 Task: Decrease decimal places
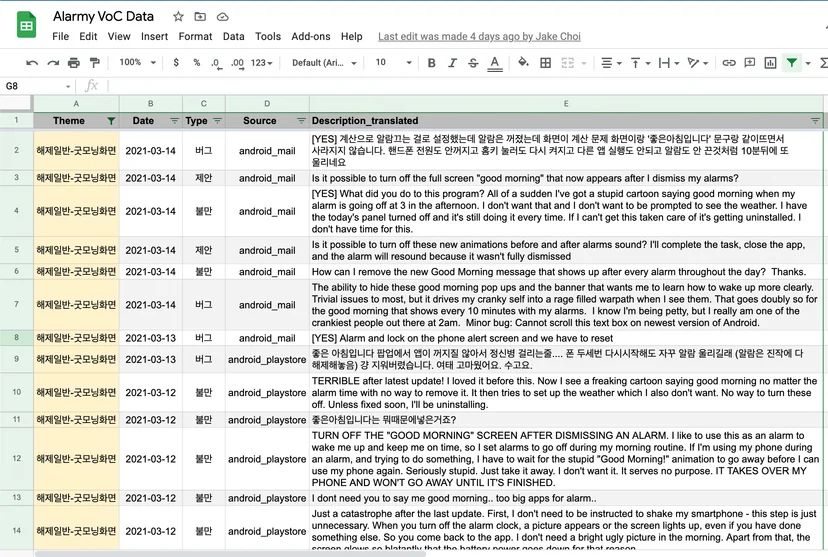(216, 63)
